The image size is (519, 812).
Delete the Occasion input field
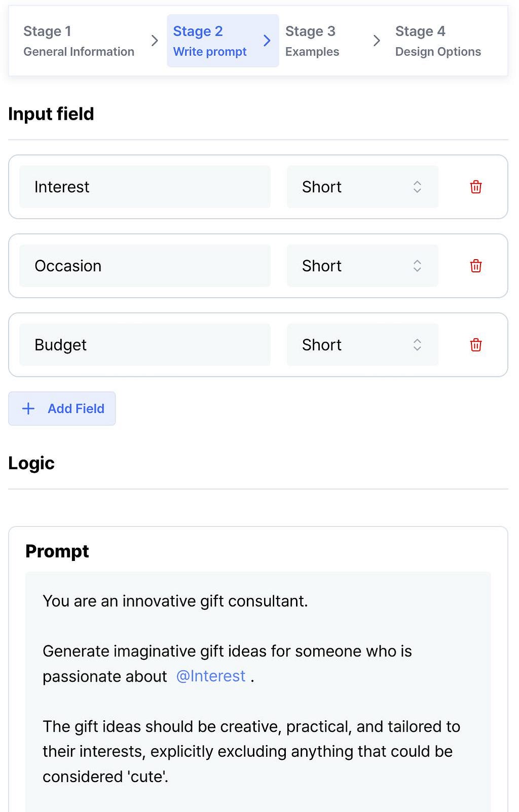pos(475,266)
